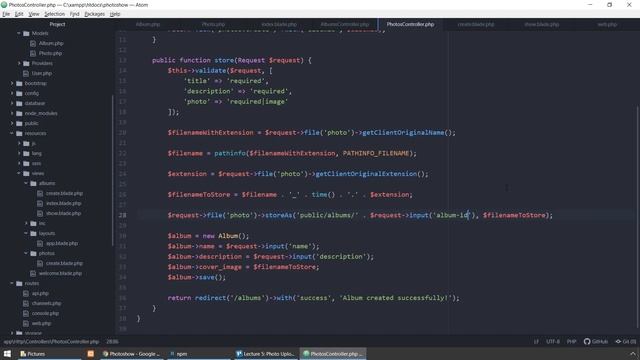
Task: Open Lecture 5 Photo Upload taskbar window
Action: (265, 354)
